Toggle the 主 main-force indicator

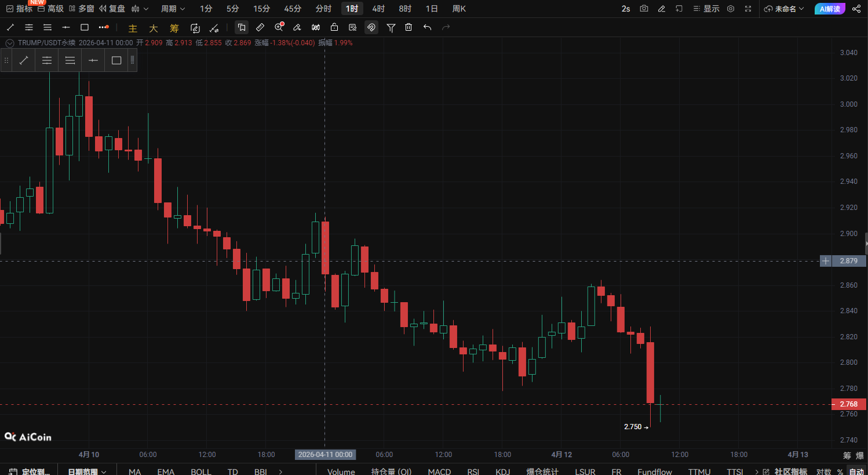coord(133,28)
